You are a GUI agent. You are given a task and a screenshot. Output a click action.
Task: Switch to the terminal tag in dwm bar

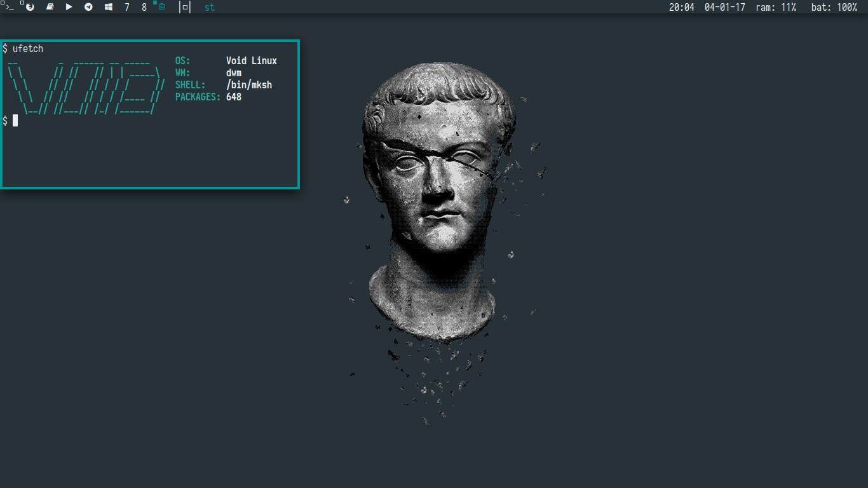9,7
